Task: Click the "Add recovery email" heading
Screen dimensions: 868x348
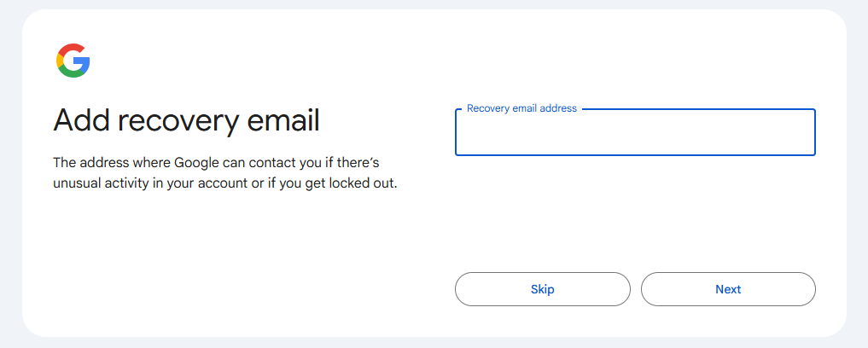Action: coord(186,121)
